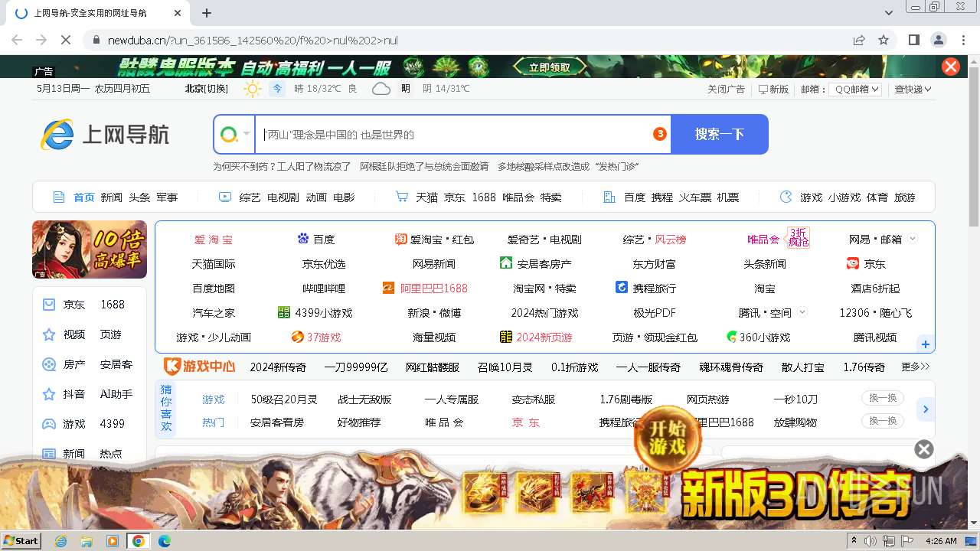Open the 游戏 navigation category
Image resolution: width=980 pixels, height=551 pixels.
pyautogui.click(x=811, y=197)
